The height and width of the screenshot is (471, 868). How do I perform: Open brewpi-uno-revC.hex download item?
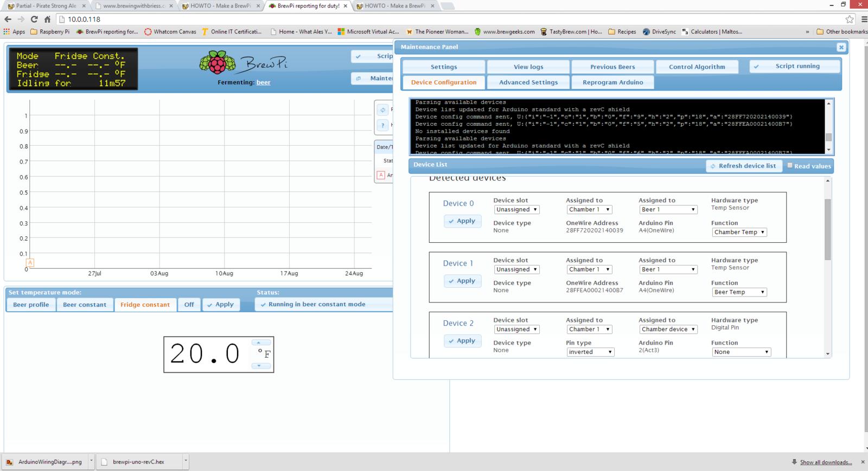(x=139, y=462)
